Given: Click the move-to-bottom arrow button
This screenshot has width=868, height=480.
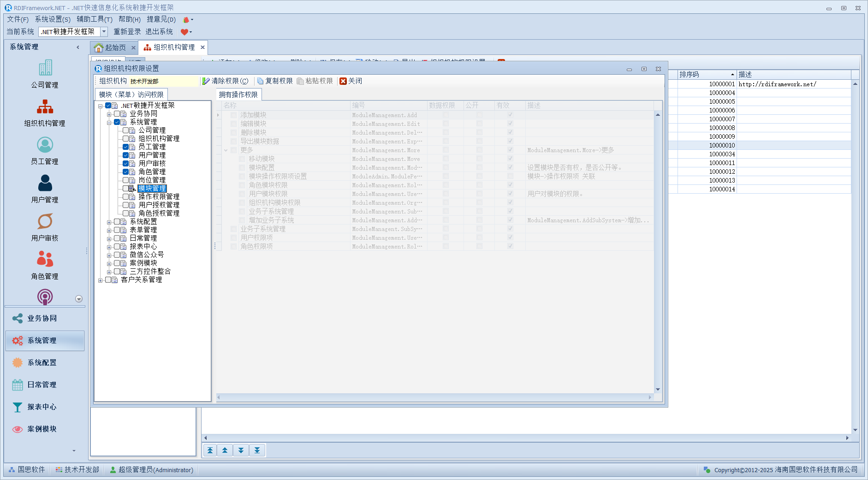Looking at the screenshot, I should coord(257,450).
